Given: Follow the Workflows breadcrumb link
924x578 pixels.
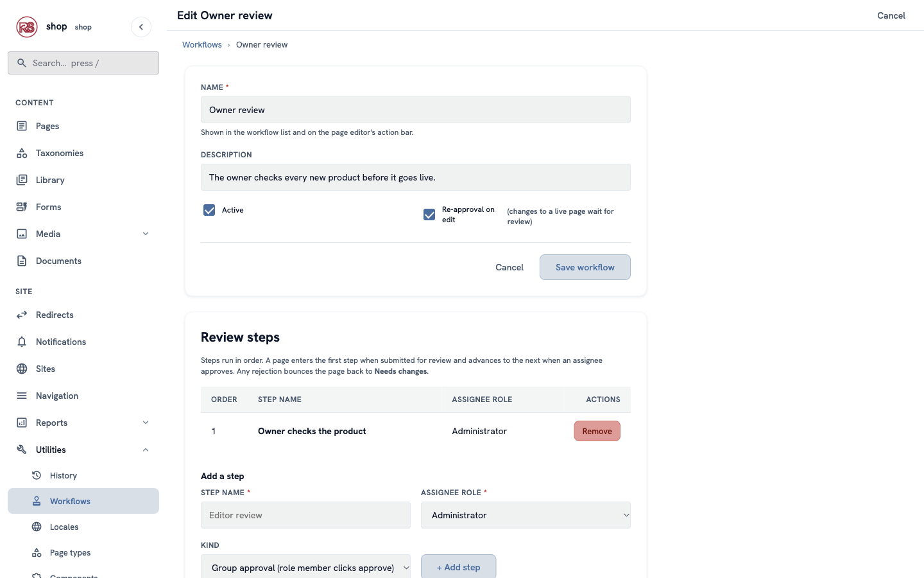Looking at the screenshot, I should [x=202, y=44].
